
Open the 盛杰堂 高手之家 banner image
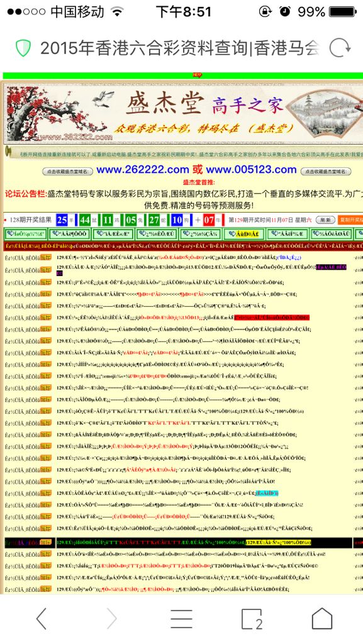click(183, 113)
